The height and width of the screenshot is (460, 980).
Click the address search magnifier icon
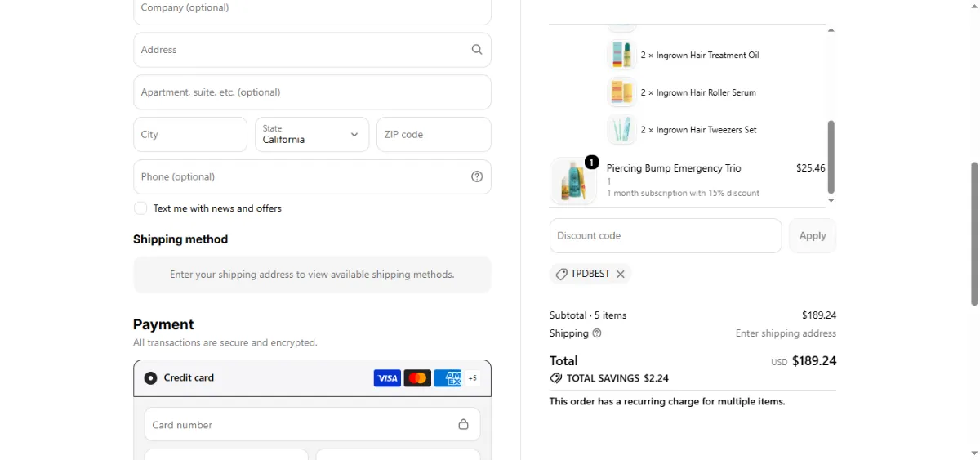pyautogui.click(x=477, y=50)
